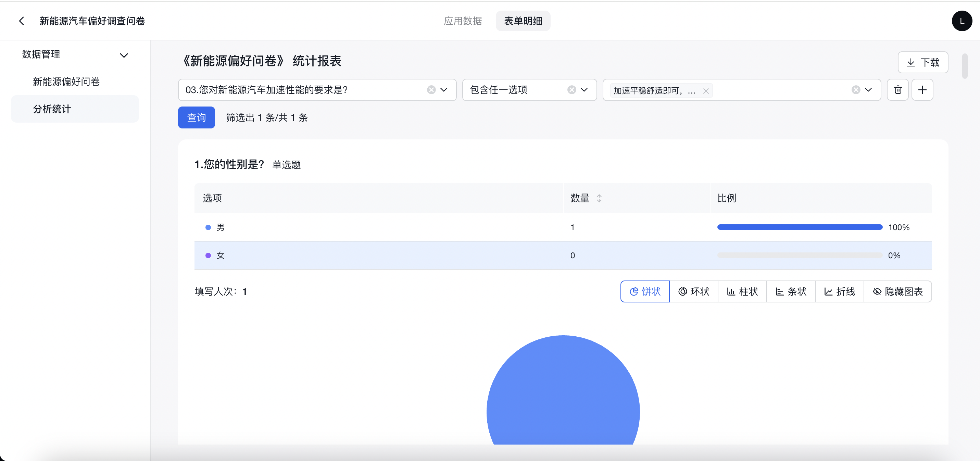Switch chart to 柱状
Image resolution: width=980 pixels, height=461 pixels.
click(x=742, y=291)
